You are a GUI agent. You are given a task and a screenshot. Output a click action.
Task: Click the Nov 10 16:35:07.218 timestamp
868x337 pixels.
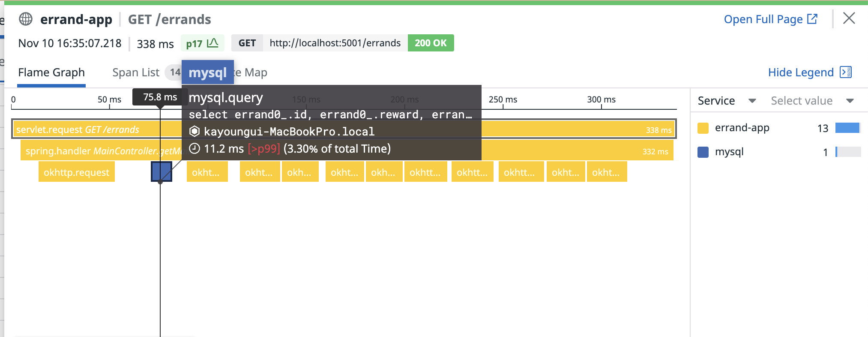click(x=70, y=43)
